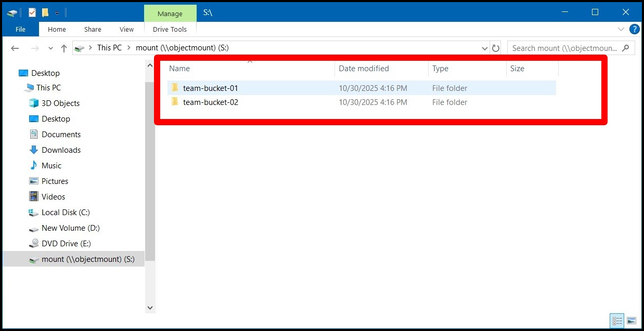The height and width of the screenshot is (331, 644).
Task: Sort by Date modified column header
Action: click(364, 69)
